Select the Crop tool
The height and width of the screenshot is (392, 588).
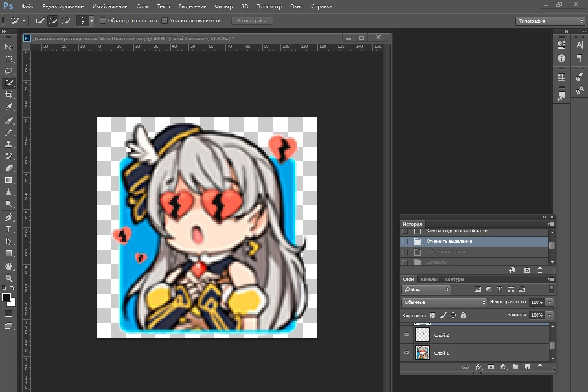pyautogui.click(x=9, y=95)
